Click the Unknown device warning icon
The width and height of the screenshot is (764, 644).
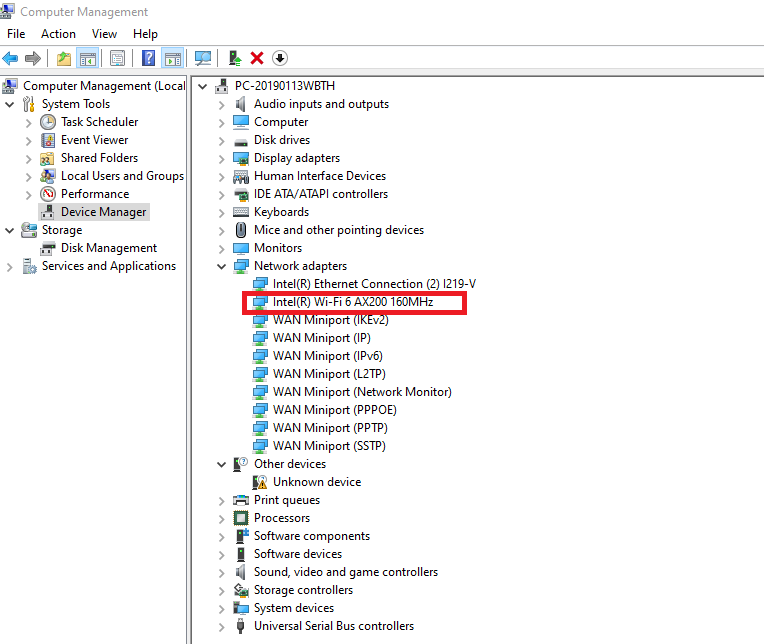pos(260,482)
